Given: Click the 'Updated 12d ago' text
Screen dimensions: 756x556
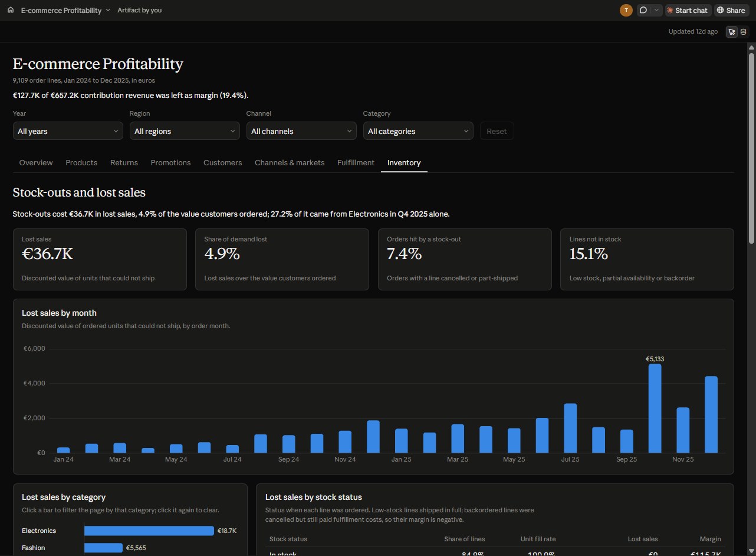Looking at the screenshot, I should (693, 31).
